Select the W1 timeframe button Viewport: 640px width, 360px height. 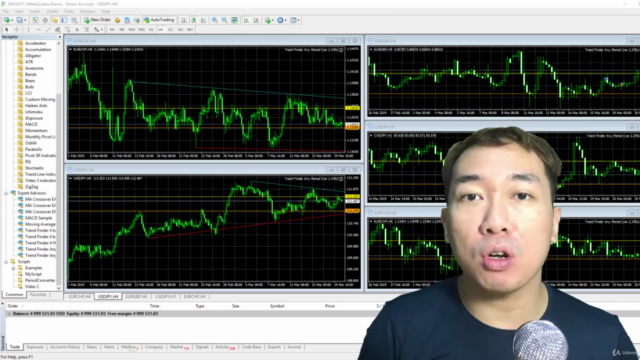click(x=180, y=29)
